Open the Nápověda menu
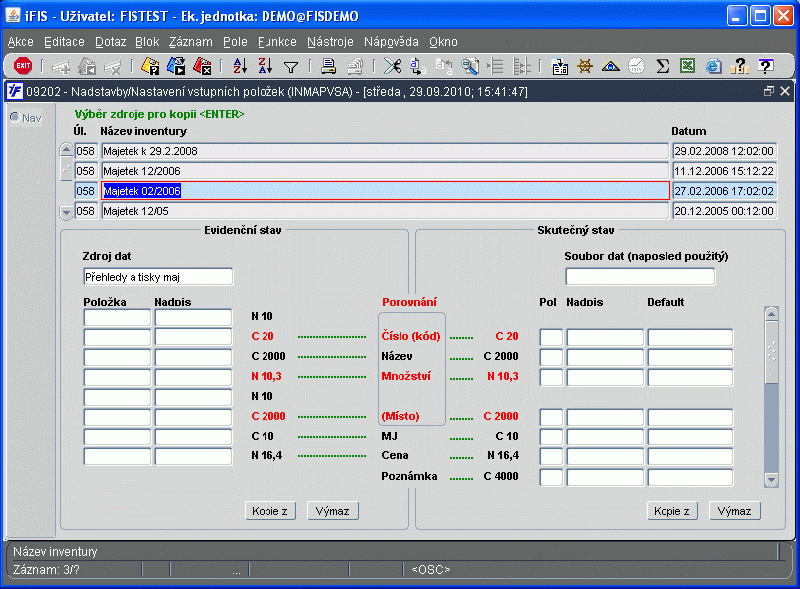This screenshot has width=800, height=589. [391, 42]
